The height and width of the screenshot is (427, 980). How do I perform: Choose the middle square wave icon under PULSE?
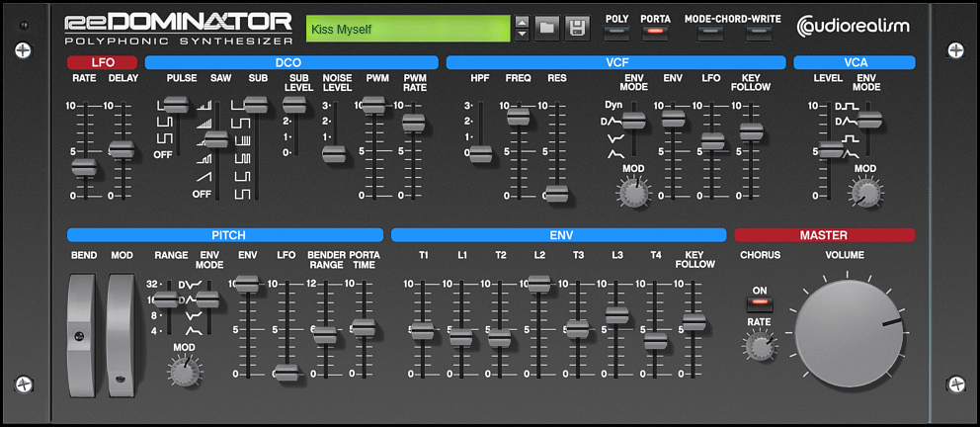coord(165,120)
